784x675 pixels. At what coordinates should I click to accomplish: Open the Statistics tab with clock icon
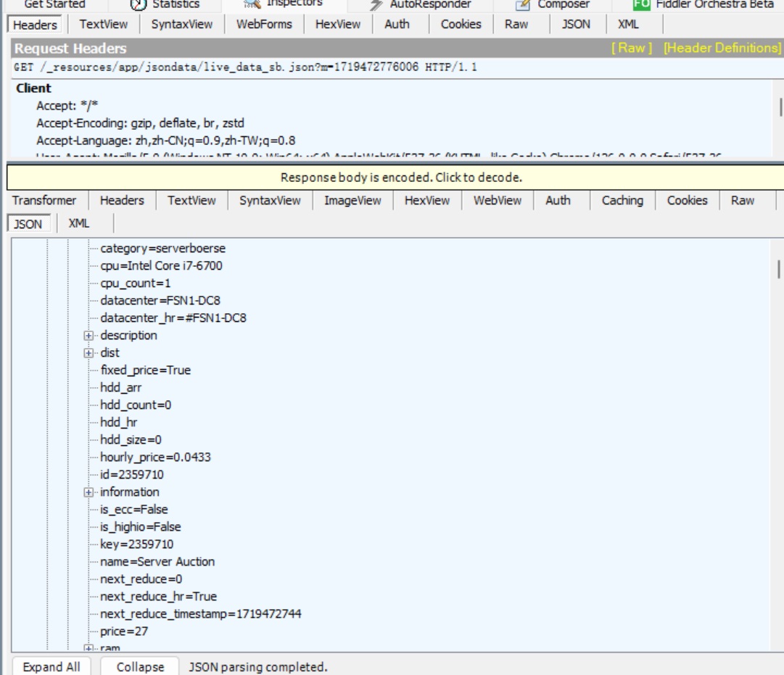(x=165, y=4)
